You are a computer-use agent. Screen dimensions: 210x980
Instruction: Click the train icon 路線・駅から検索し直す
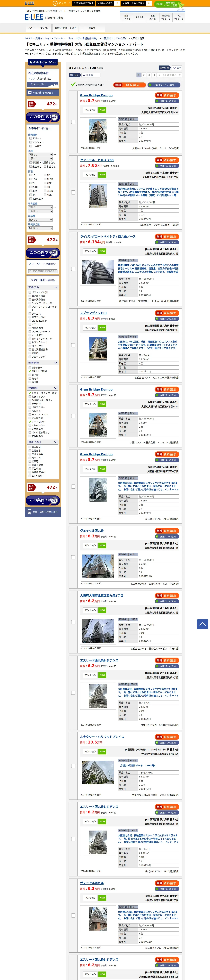pyautogui.click(x=29, y=512)
